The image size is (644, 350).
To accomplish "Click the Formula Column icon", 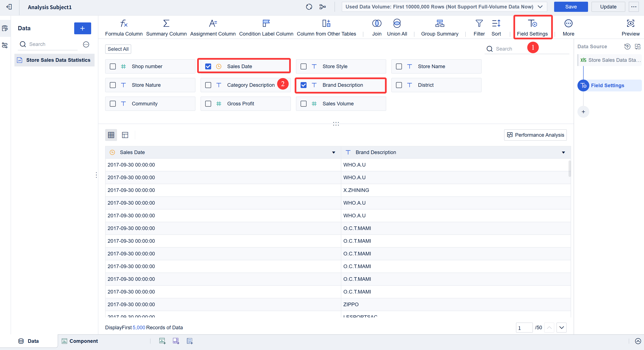I will [124, 24].
